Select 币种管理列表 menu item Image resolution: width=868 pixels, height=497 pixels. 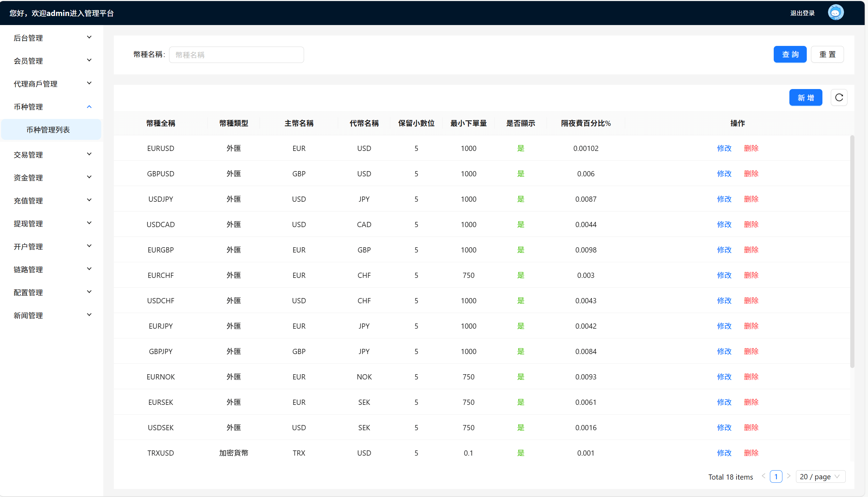(x=48, y=130)
